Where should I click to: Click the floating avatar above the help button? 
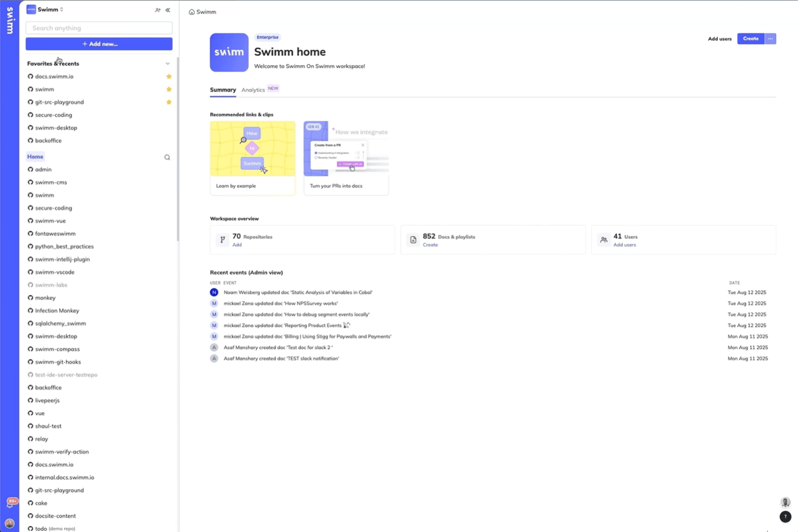(x=785, y=502)
